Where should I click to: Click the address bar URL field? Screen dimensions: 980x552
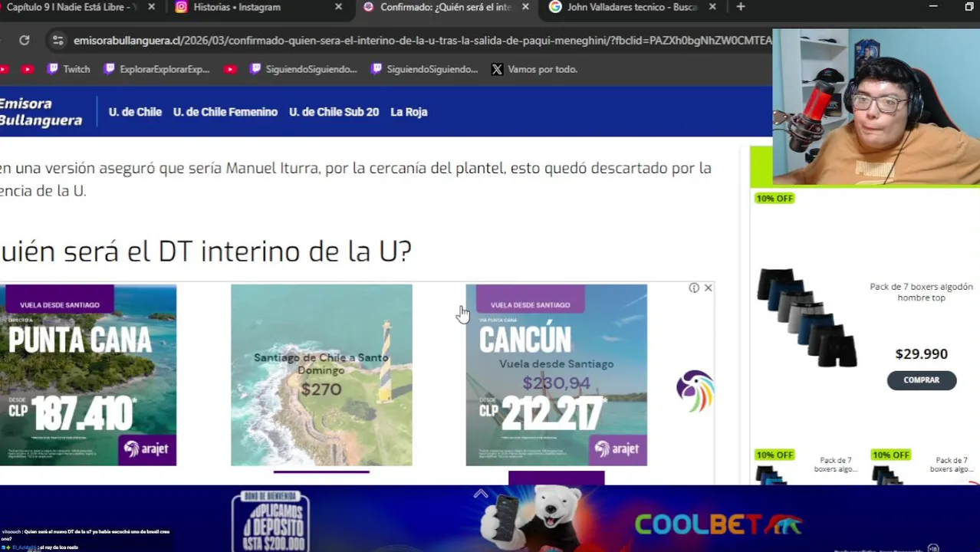[422, 40]
